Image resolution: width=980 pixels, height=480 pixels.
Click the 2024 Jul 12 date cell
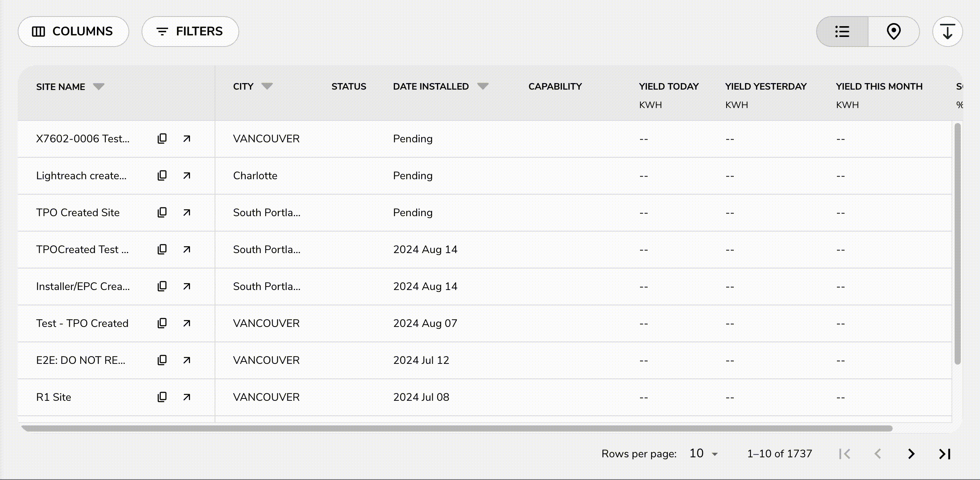(421, 360)
